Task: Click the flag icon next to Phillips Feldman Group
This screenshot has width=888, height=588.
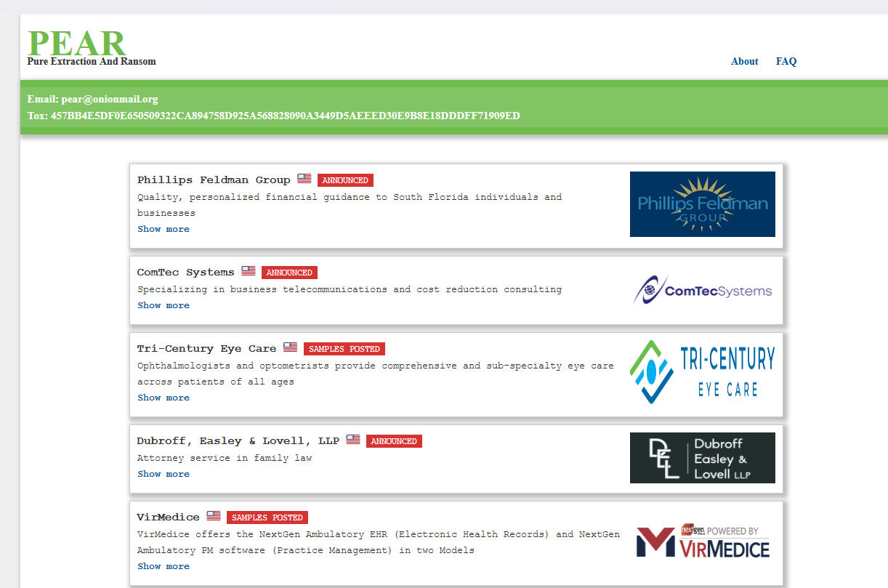Action: [304, 179]
